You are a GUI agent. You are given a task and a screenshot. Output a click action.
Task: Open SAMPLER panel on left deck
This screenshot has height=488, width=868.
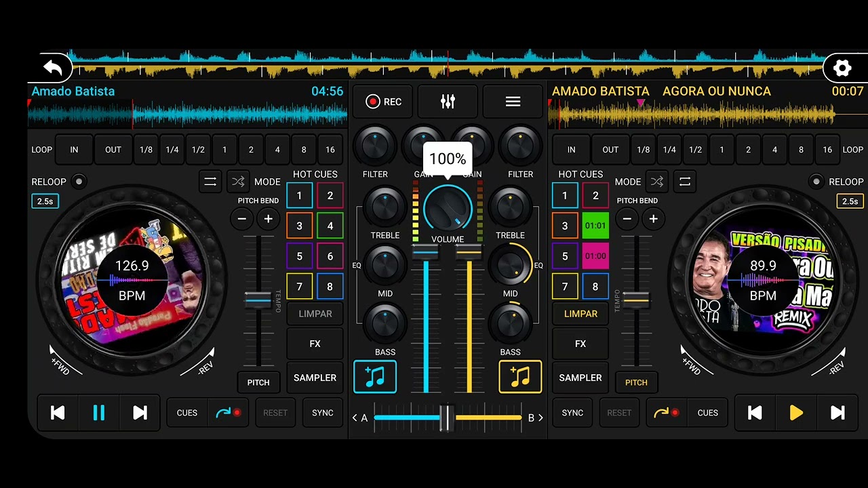point(315,378)
